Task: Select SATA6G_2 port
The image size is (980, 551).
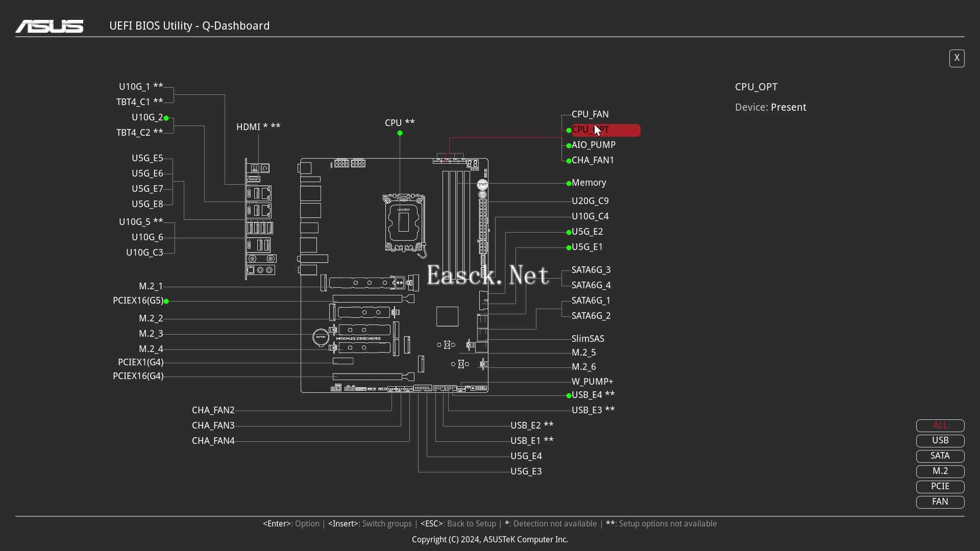Action: pyautogui.click(x=591, y=316)
